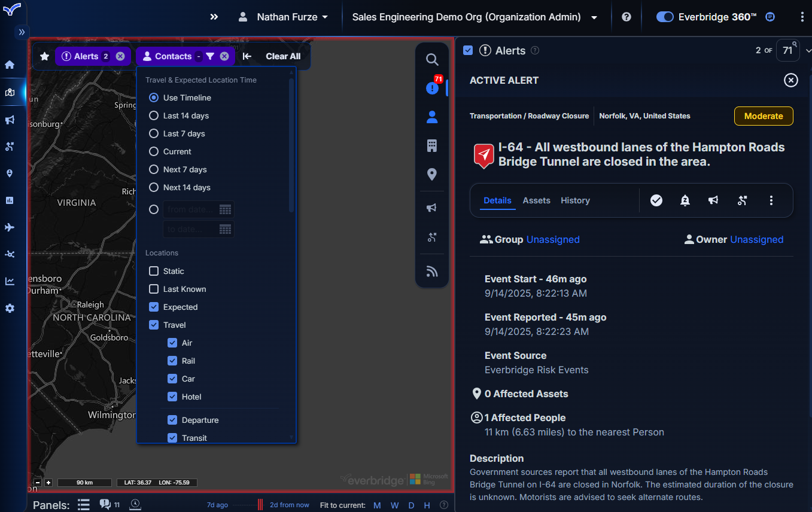Open the help question mark in header
This screenshot has width=812, height=512.
click(x=627, y=17)
